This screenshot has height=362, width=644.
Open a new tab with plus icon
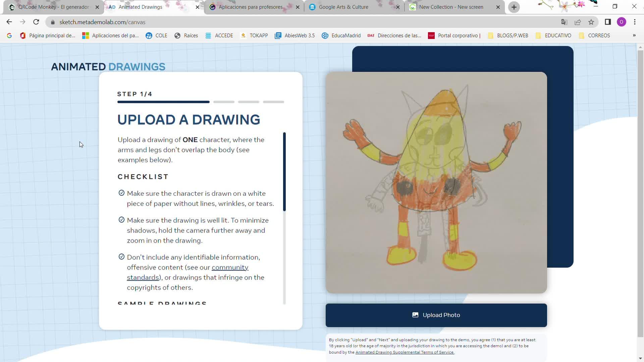pos(514,7)
